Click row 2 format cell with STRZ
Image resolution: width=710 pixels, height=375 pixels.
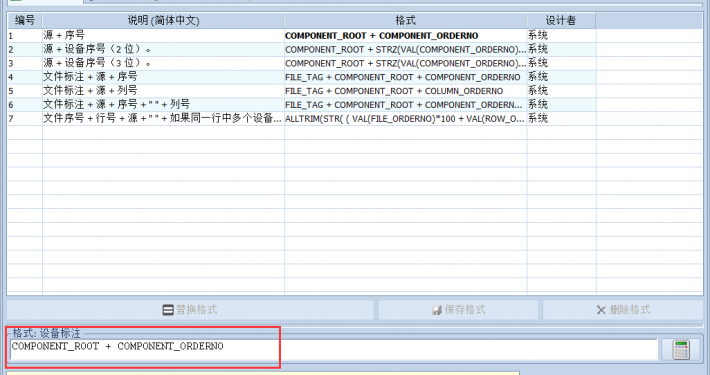[x=405, y=49]
